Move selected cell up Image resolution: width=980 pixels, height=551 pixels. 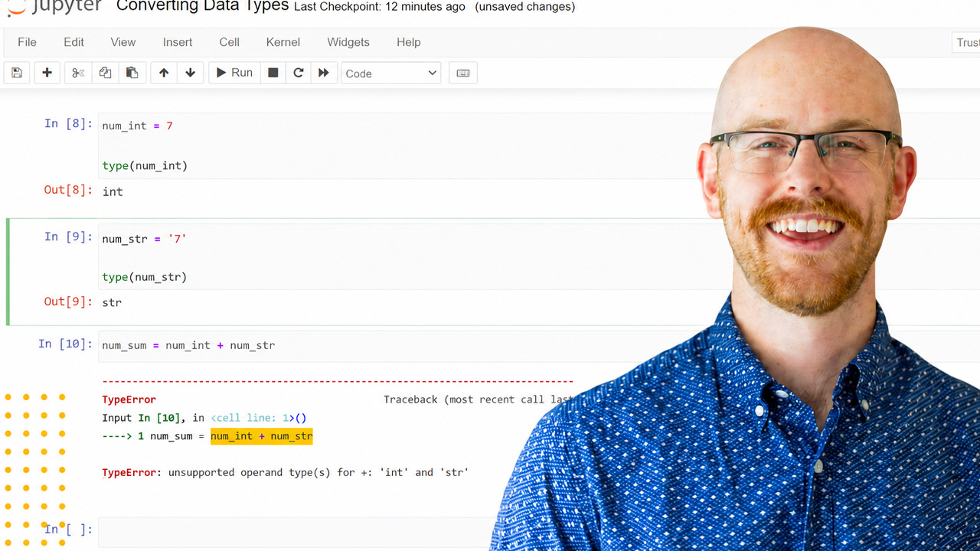[164, 73]
